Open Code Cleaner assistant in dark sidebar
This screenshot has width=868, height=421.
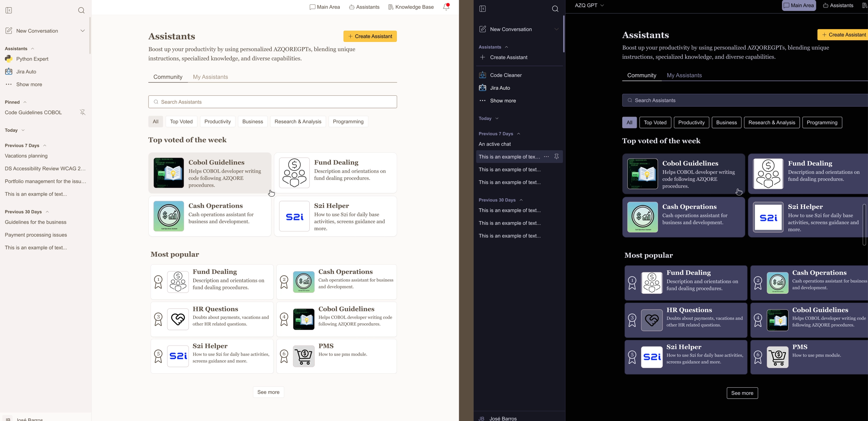click(x=500, y=75)
